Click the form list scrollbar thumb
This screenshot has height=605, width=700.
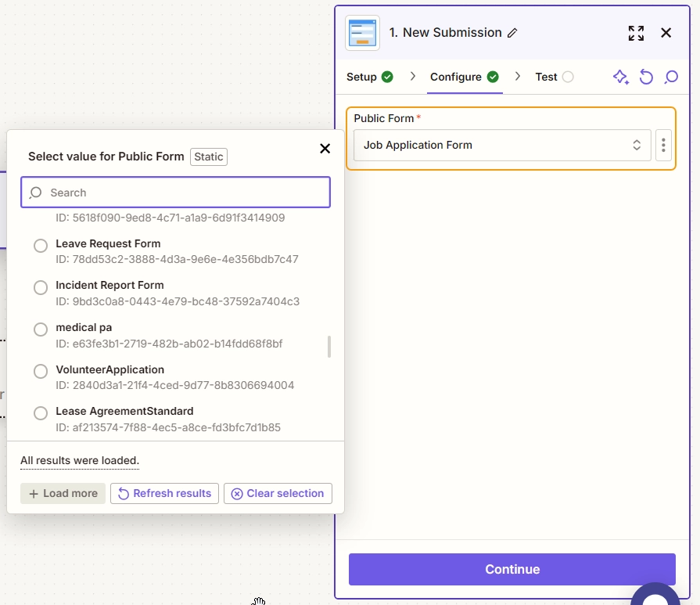[329, 347]
